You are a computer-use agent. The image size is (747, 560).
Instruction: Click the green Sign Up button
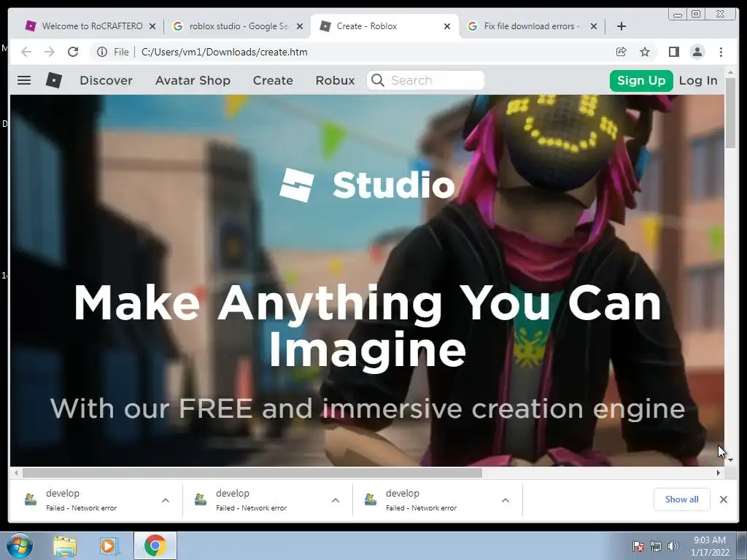tap(641, 80)
